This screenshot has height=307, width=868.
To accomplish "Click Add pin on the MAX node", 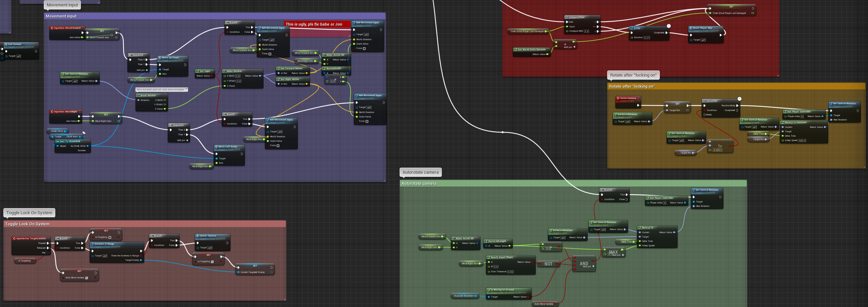I will [623, 255].
